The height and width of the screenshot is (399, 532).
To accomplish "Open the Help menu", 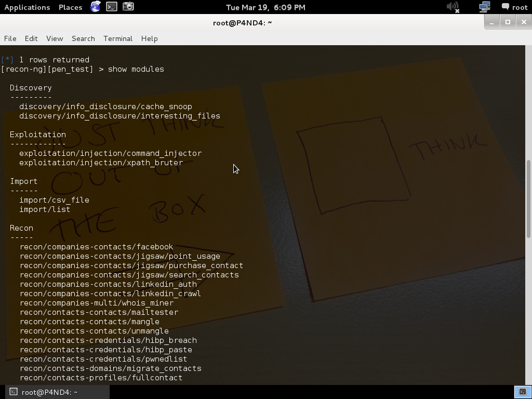I will (149, 38).
